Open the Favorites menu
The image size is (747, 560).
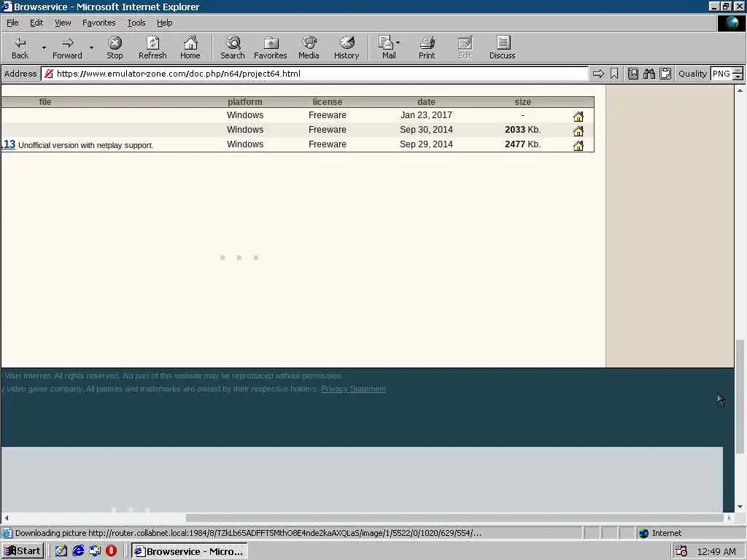[x=98, y=23]
